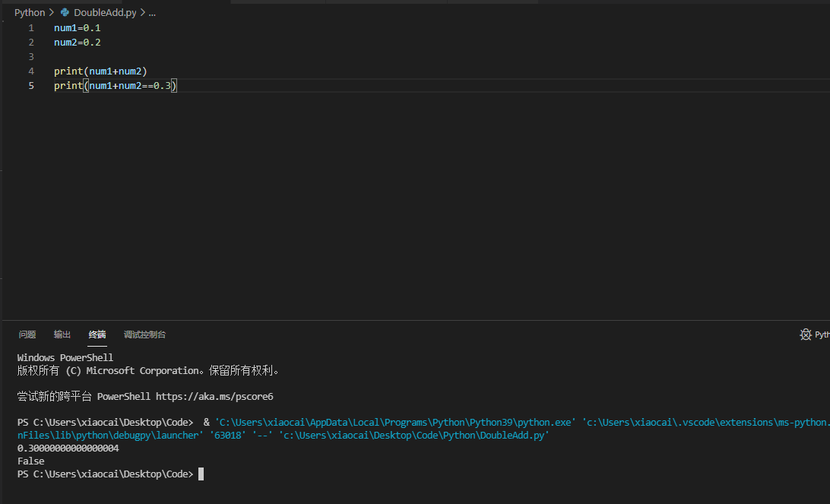Expand the breadcrumb ellipsis symbol list

coord(152,13)
